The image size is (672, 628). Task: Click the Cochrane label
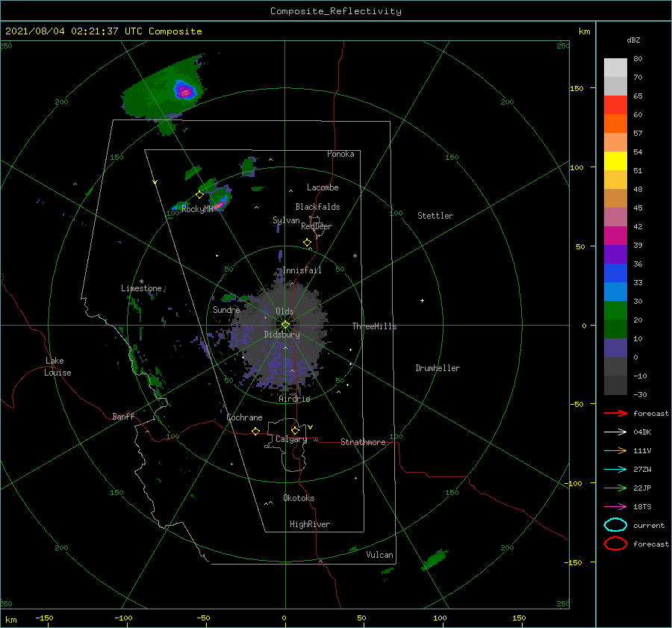point(244,417)
